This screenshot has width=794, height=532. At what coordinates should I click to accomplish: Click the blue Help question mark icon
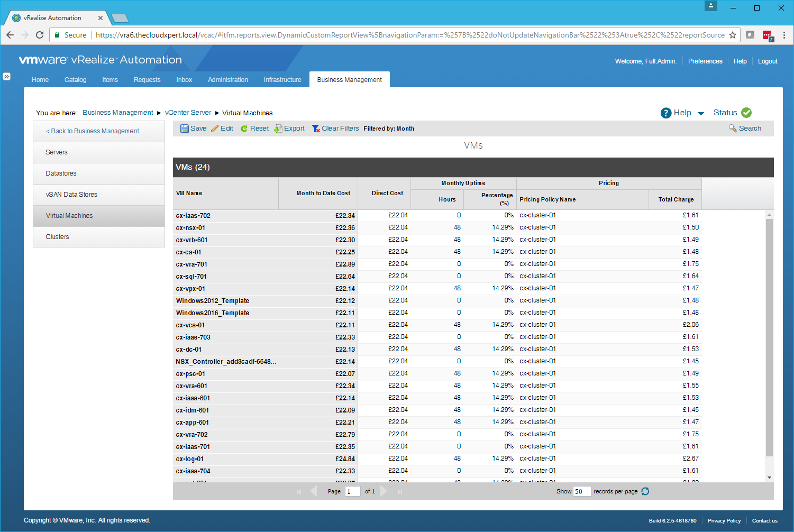pos(666,113)
